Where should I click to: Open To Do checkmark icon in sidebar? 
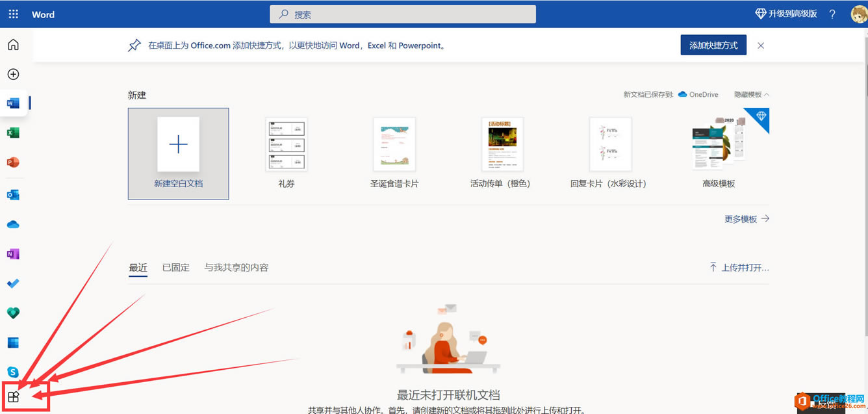(13, 283)
